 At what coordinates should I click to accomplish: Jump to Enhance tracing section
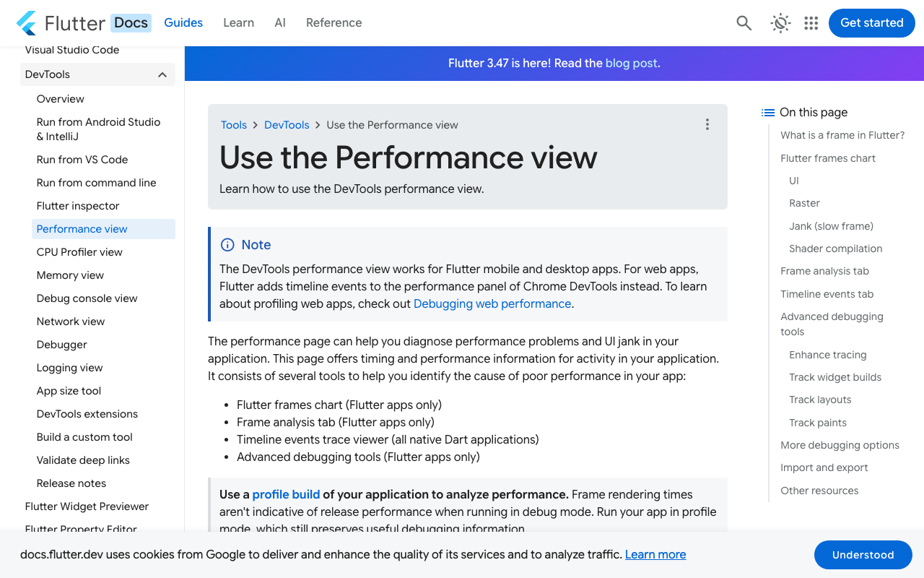[x=828, y=355]
